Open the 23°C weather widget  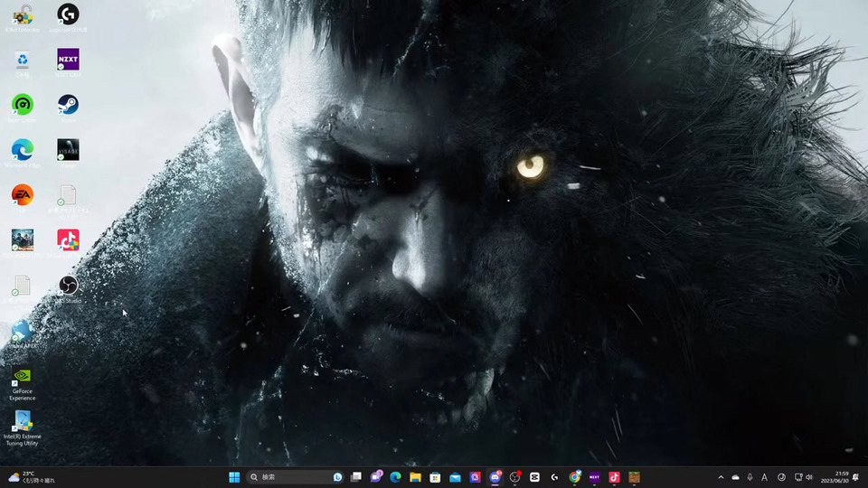pyautogui.click(x=31, y=477)
